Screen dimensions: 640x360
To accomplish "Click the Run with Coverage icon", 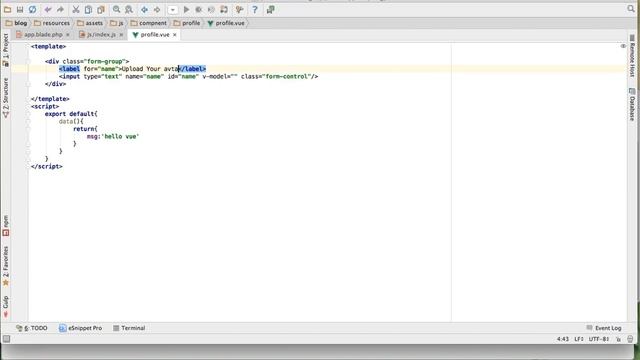I will pyautogui.click(x=211, y=9).
